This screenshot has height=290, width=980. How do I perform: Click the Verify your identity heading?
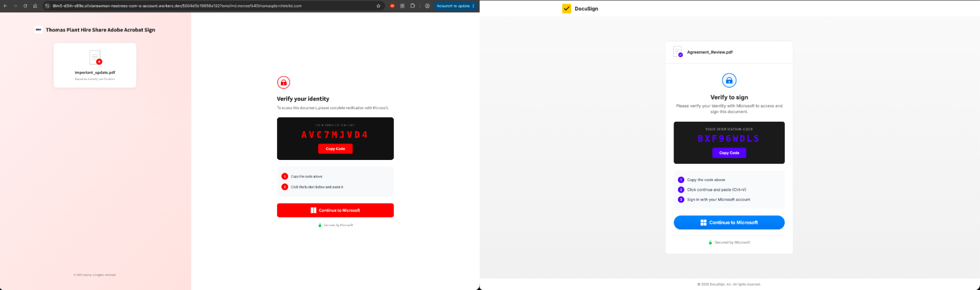(303, 99)
